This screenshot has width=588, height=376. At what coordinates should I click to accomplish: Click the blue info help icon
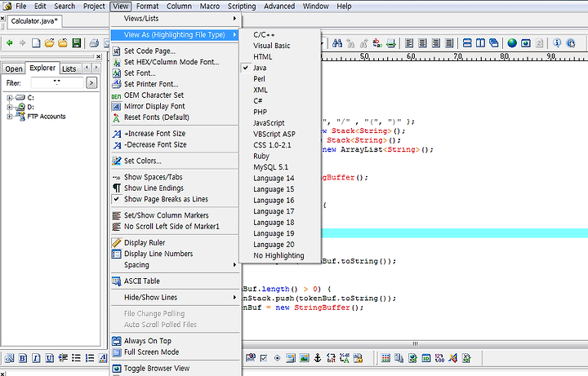click(x=557, y=43)
